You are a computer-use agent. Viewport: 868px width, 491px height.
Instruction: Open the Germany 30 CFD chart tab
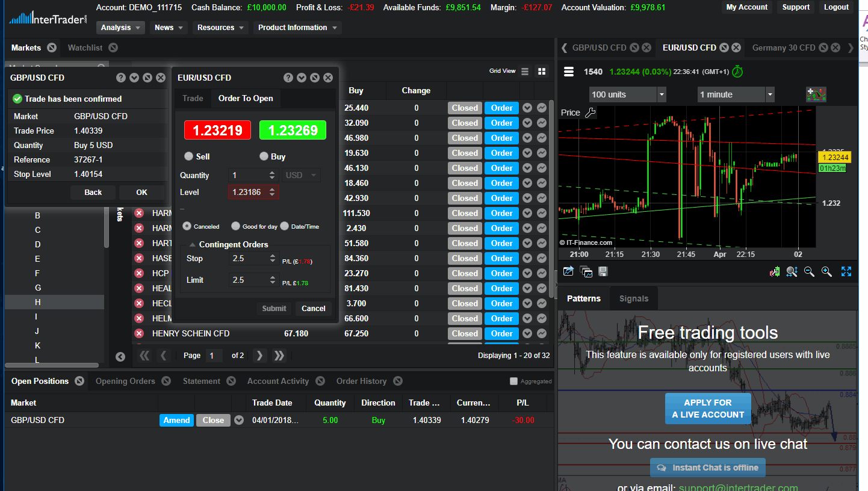[x=784, y=48]
